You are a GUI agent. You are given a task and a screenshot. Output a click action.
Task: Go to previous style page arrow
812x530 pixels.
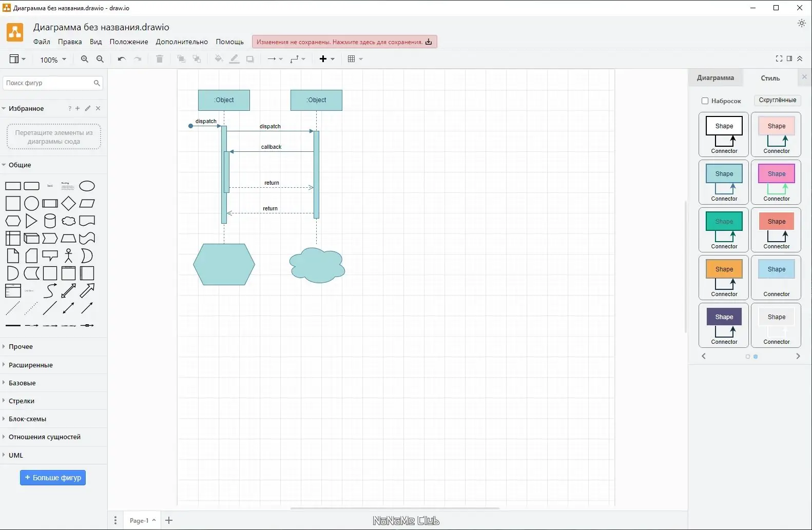tap(704, 356)
